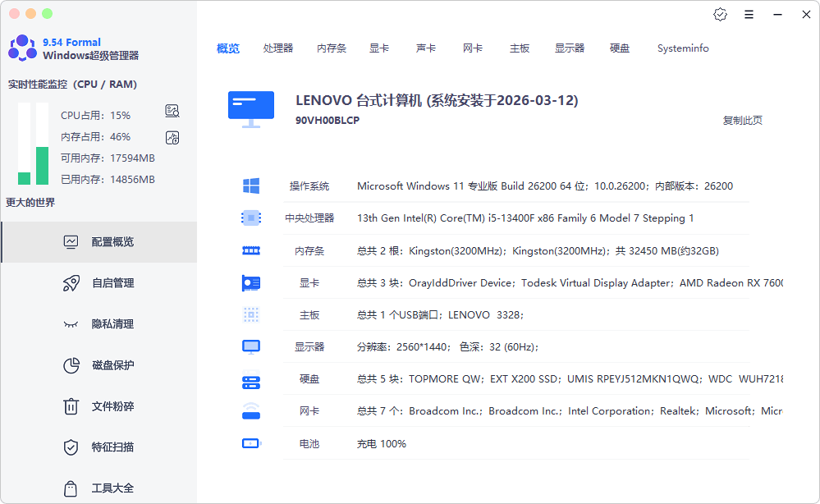Go to the 主板 tab
820x504 pixels.
point(520,48)
